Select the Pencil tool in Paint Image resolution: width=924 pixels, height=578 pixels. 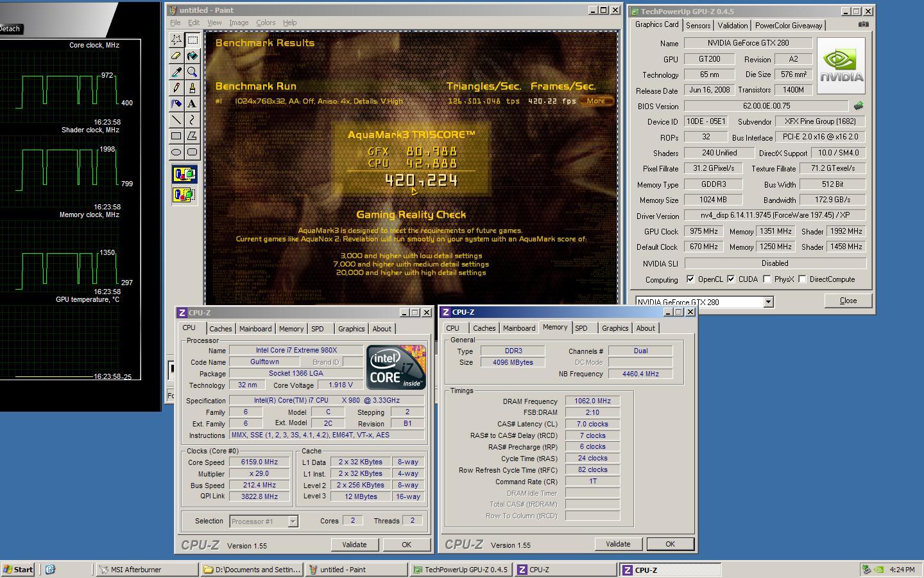176,88
